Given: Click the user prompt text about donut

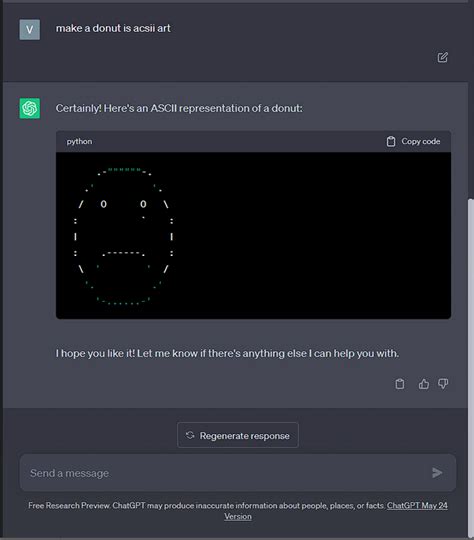Looking at the screenshot, I should pos(113,28).
